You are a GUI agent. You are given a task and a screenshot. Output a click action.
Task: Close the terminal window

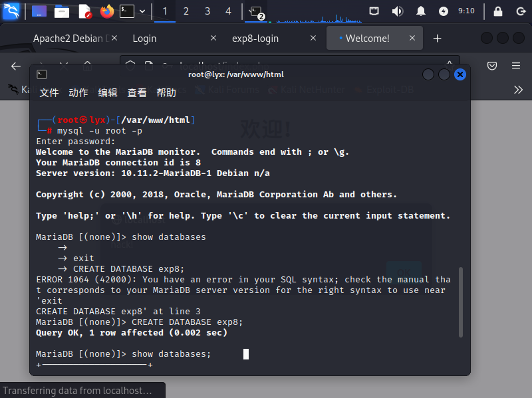click(460, 74)
